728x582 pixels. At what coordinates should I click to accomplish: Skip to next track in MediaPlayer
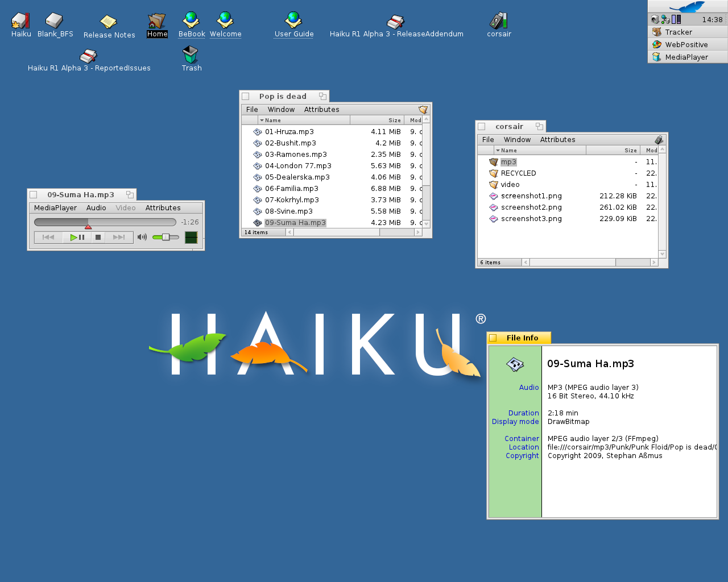tap(119, 237)
